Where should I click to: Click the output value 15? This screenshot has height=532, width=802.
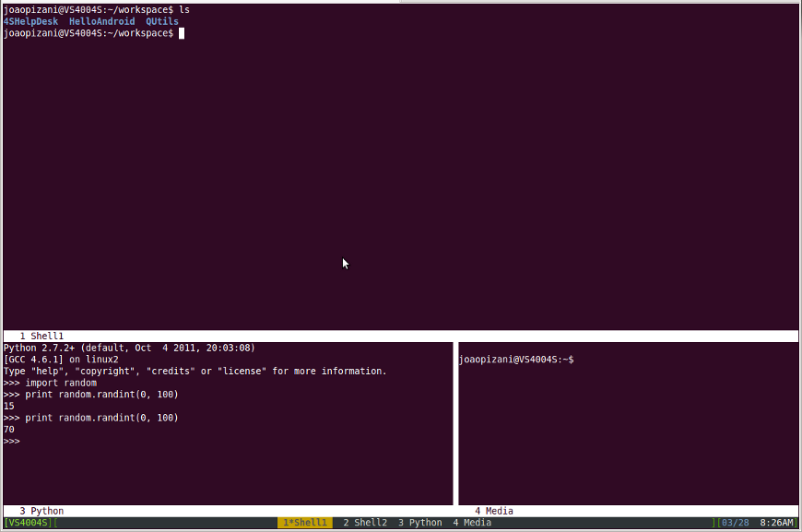8,407
